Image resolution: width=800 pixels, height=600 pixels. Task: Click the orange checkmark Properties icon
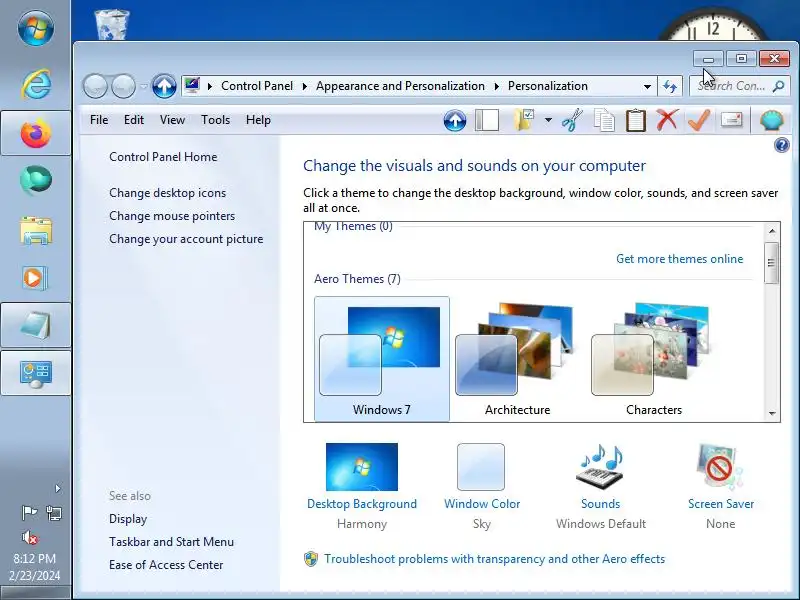pos(699,120)
